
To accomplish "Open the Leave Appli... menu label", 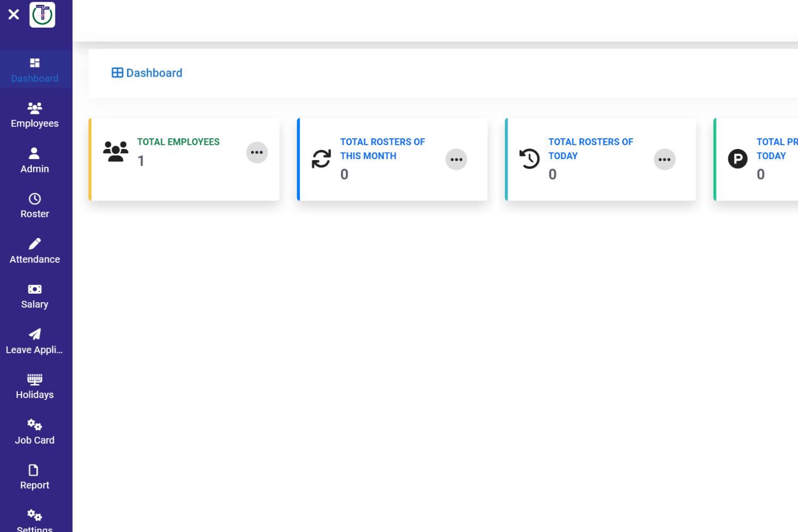I will (35, 350).
